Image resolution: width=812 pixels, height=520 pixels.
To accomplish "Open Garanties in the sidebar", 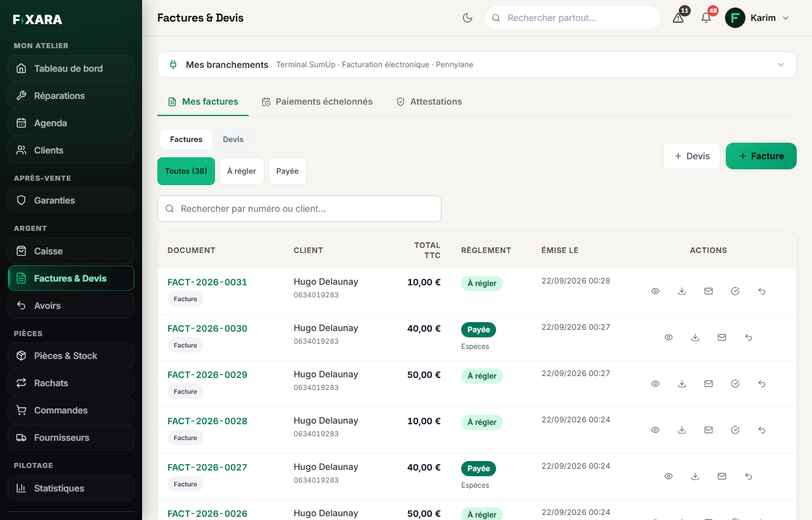I will pyautogui.click(x=71, y=200).
